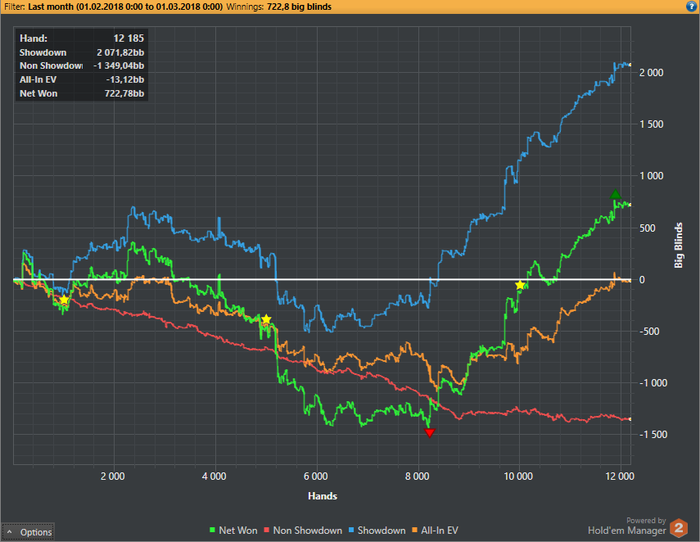Expand the Options panel
Screen dimensions: 700x542
coord(28,532)
